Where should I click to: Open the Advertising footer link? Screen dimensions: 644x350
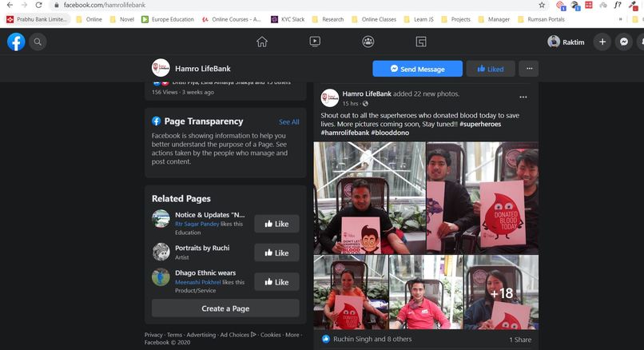201,335
